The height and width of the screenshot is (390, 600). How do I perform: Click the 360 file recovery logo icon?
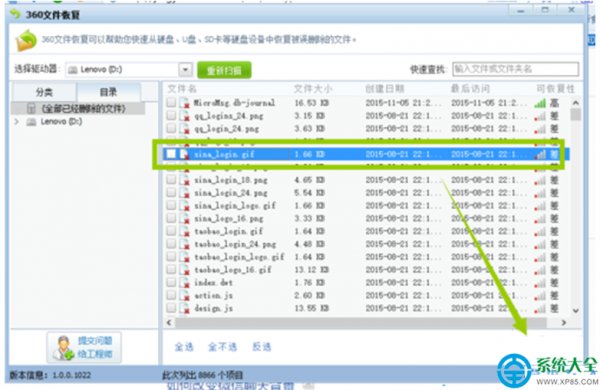(x=15, y=14)
